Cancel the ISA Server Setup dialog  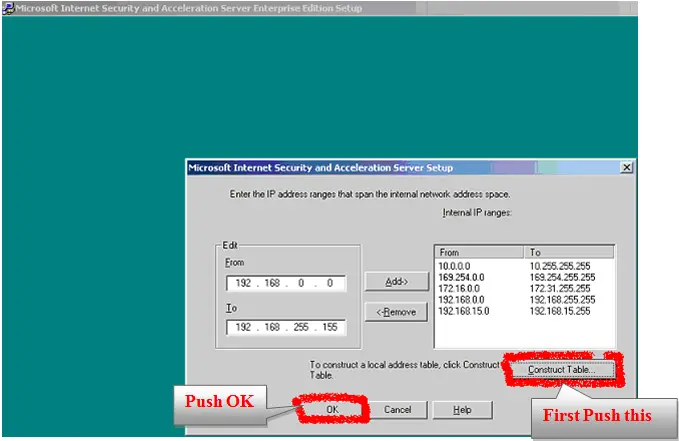pos(397,409)
